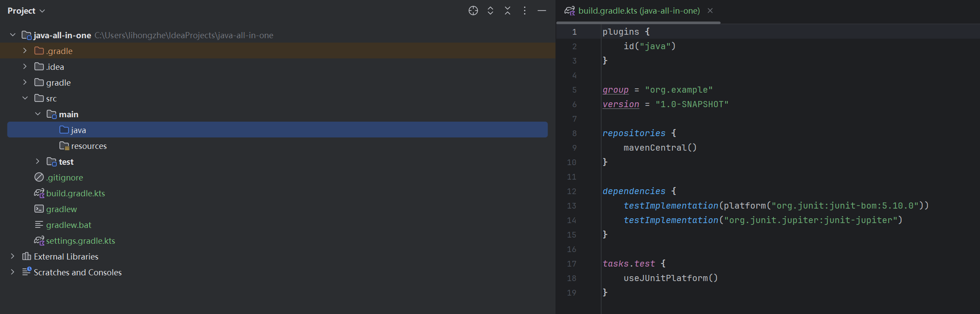This screenshot has height=314, width=980.
Task: Expand External Libraries node
Action: click(x=13, y=256)
